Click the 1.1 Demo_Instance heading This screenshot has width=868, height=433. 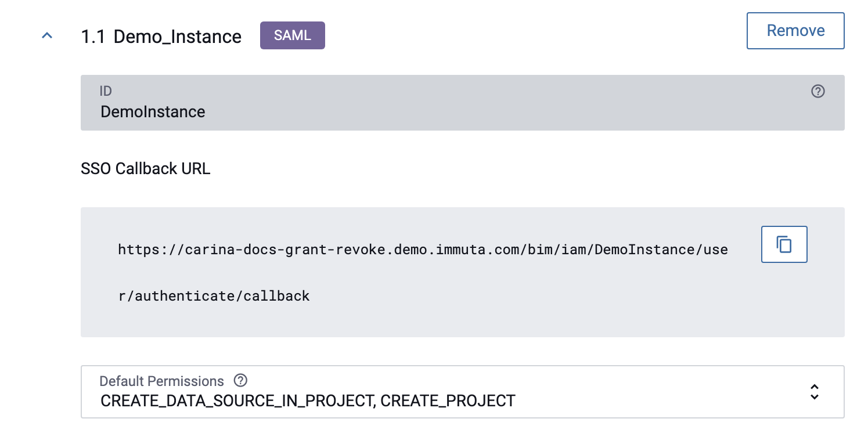(x=161, y=37)
